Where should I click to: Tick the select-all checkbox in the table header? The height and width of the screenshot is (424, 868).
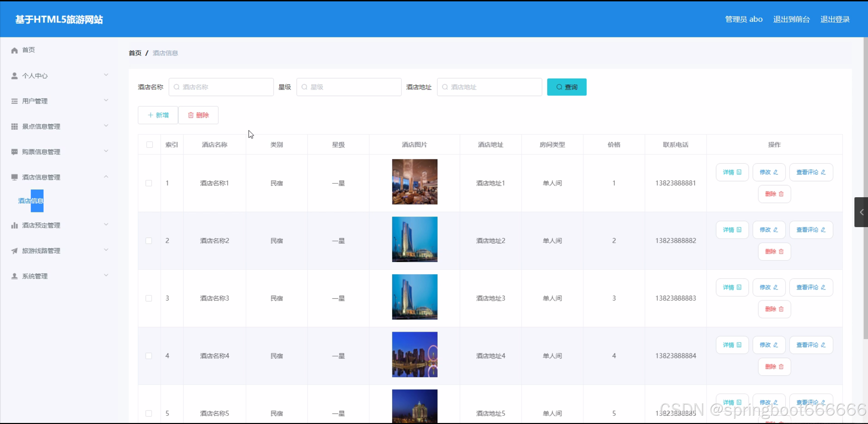click(149, 145)
